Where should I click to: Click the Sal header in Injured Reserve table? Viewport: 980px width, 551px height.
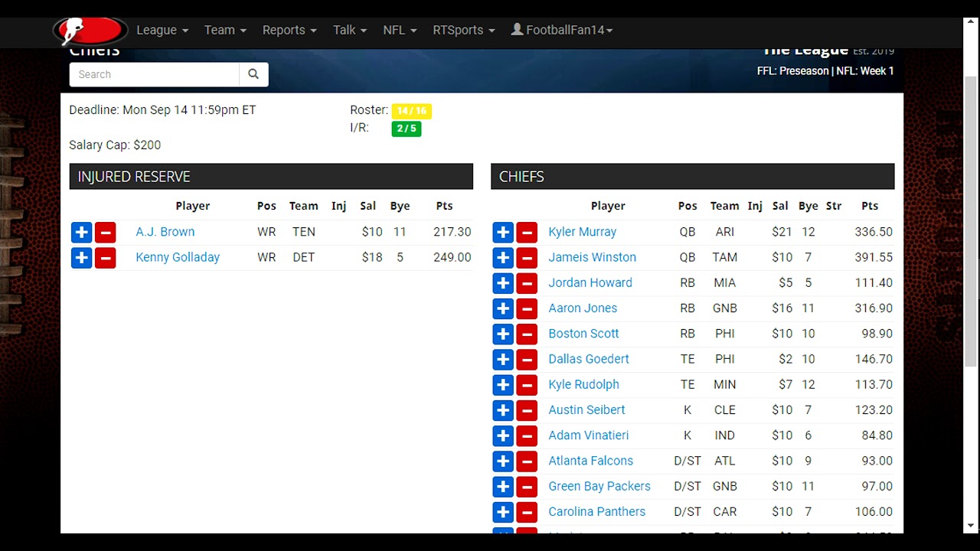(x=368, y=206)
